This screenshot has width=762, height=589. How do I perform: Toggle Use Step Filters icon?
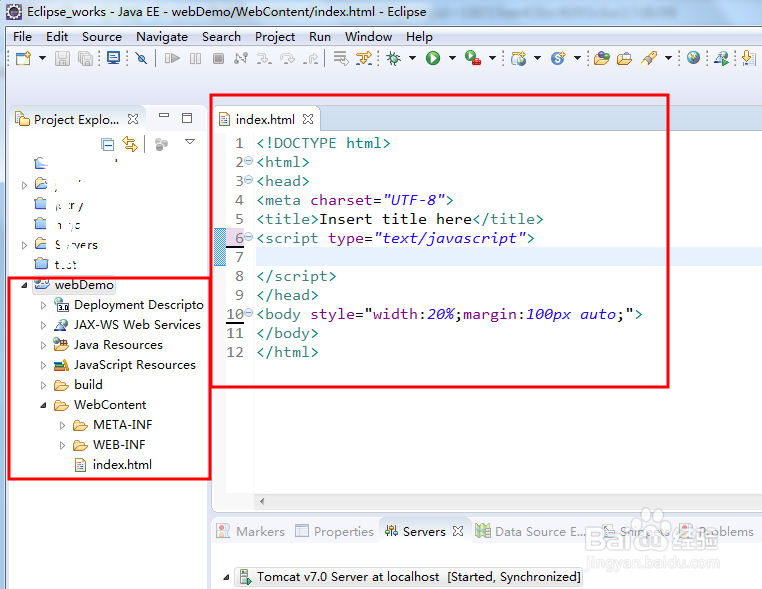[364, 58]
